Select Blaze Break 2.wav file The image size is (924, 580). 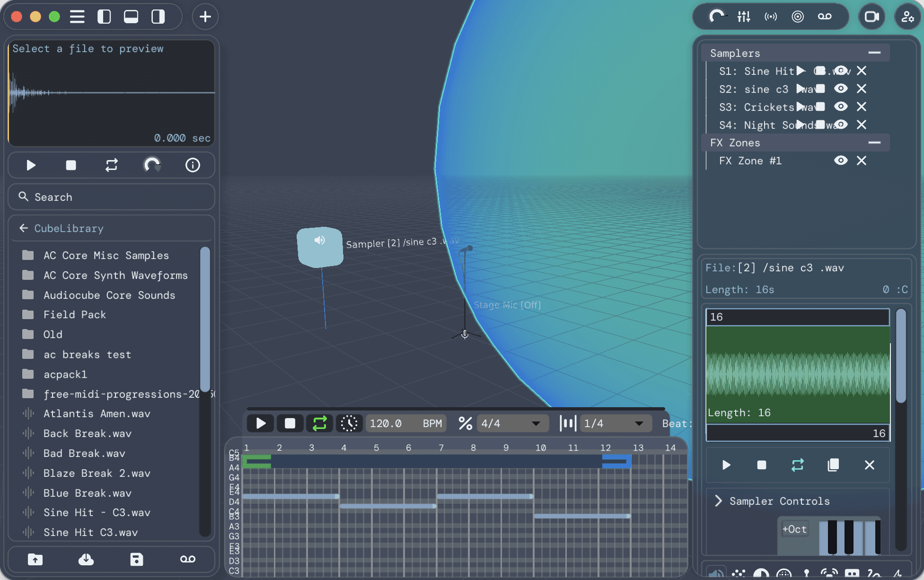pos(97,473)
